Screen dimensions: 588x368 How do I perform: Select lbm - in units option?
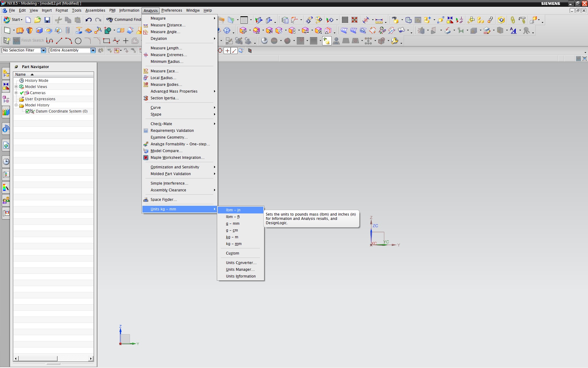(233, 210)
